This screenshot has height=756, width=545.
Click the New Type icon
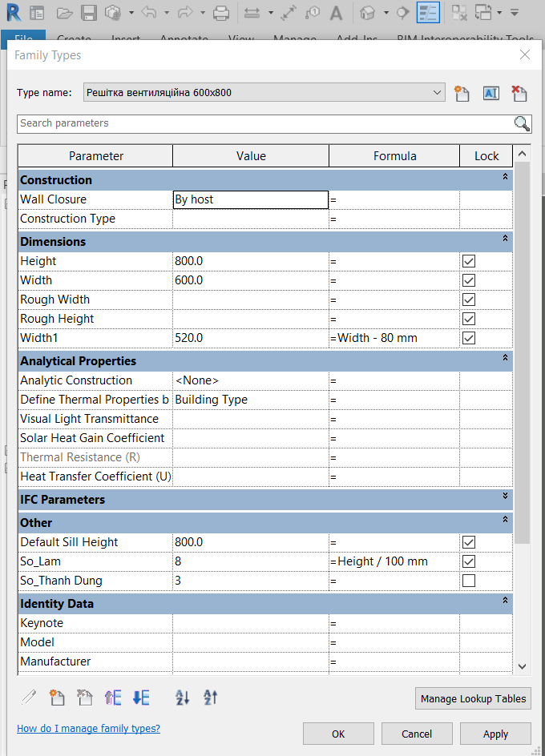coord(461,93)
